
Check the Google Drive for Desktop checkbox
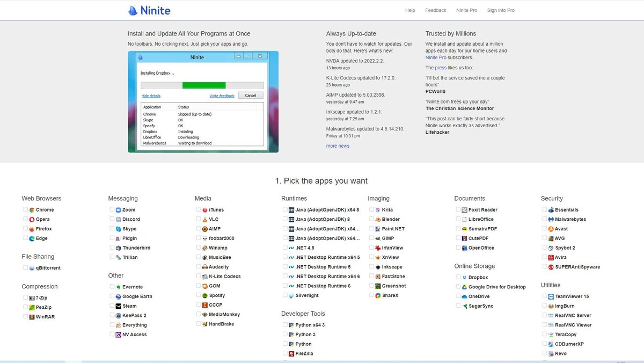coord(458,287)
